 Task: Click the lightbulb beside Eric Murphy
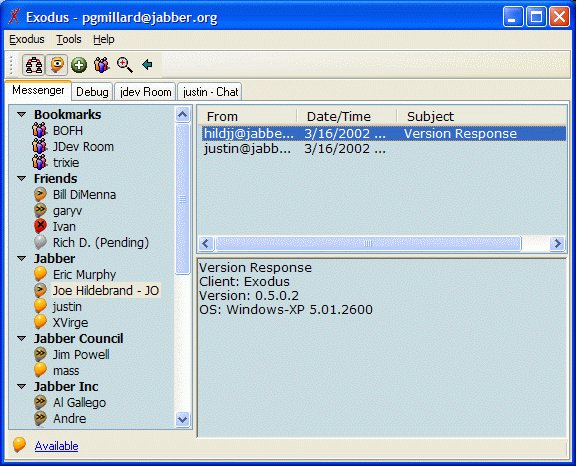[x=40, y=274]
